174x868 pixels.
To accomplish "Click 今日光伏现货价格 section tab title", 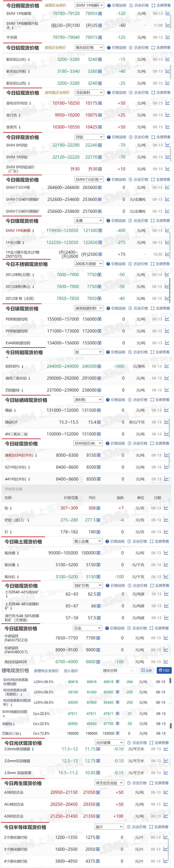I will 23,743.
